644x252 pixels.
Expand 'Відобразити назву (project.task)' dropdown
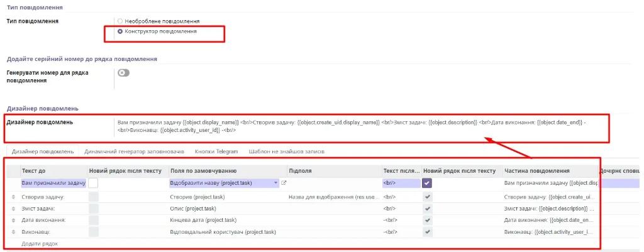pyautogui.click(x=275, y=183)
